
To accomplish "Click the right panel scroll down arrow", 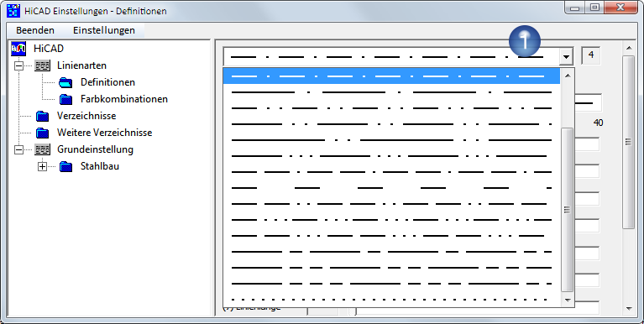I will point(629,309).
